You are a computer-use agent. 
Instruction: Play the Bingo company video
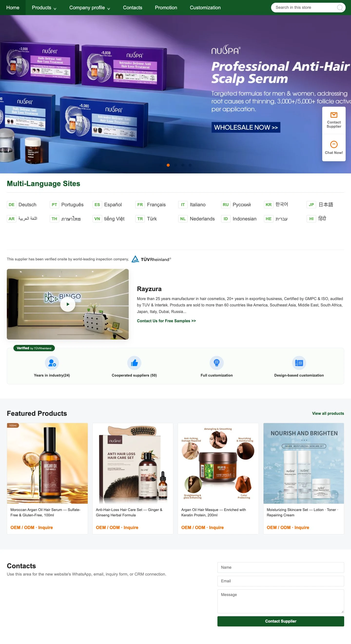coord(68,304)
